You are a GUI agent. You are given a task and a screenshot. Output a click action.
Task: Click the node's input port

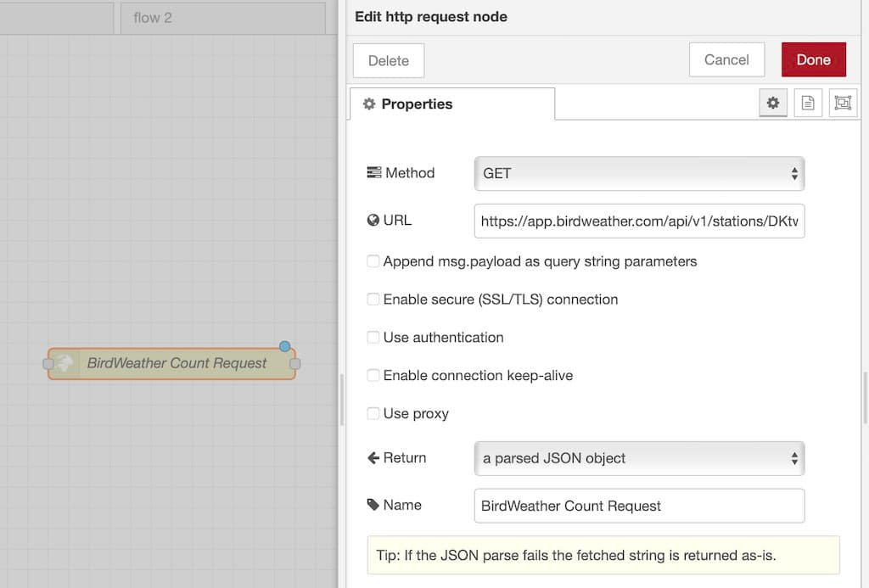click(48, 363)
